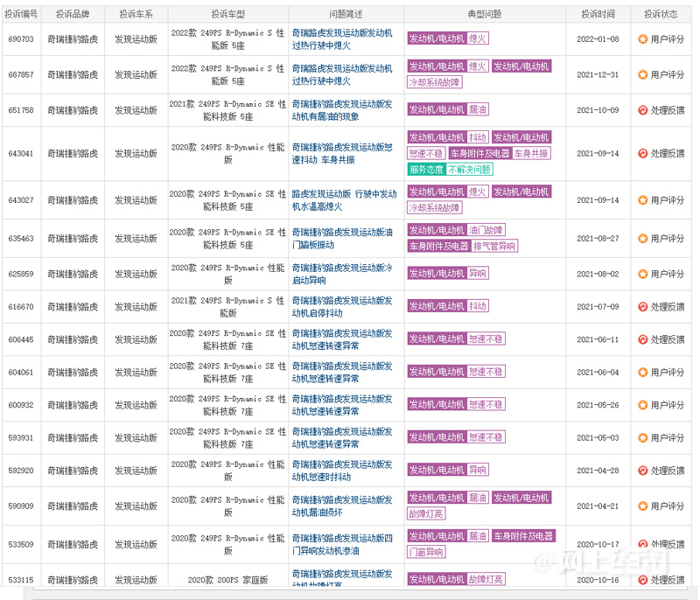Viewport: 700px width, 600px height.
Task: Click the 投诉编号 column header
Action: tap(21, 14)
